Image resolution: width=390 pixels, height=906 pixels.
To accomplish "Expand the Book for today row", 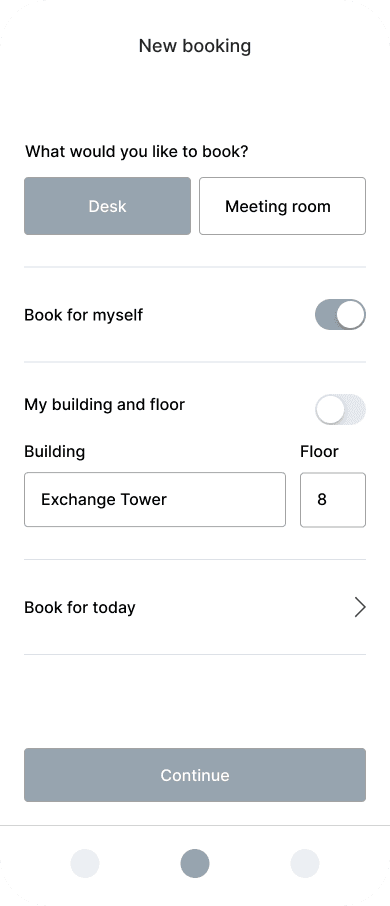I will pos(195,607).
